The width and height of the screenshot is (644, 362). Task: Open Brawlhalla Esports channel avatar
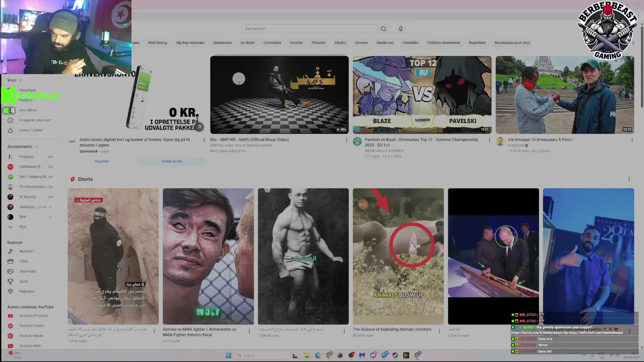357,142
